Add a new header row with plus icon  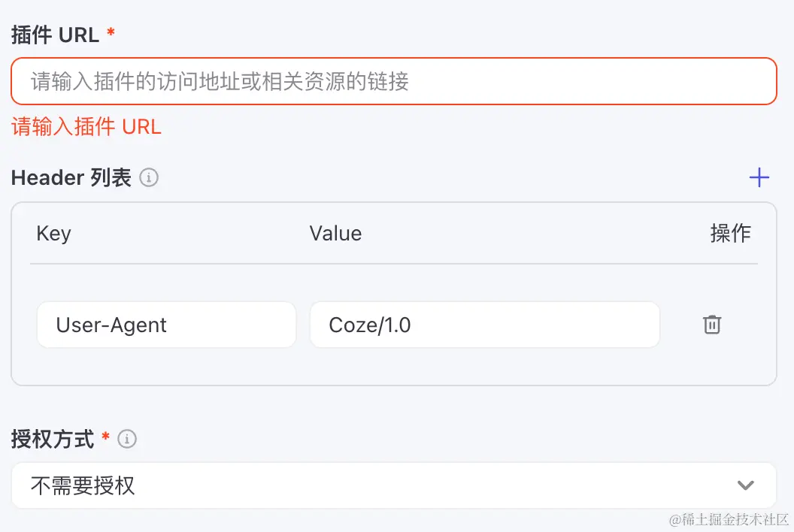(x=759, y=178)
